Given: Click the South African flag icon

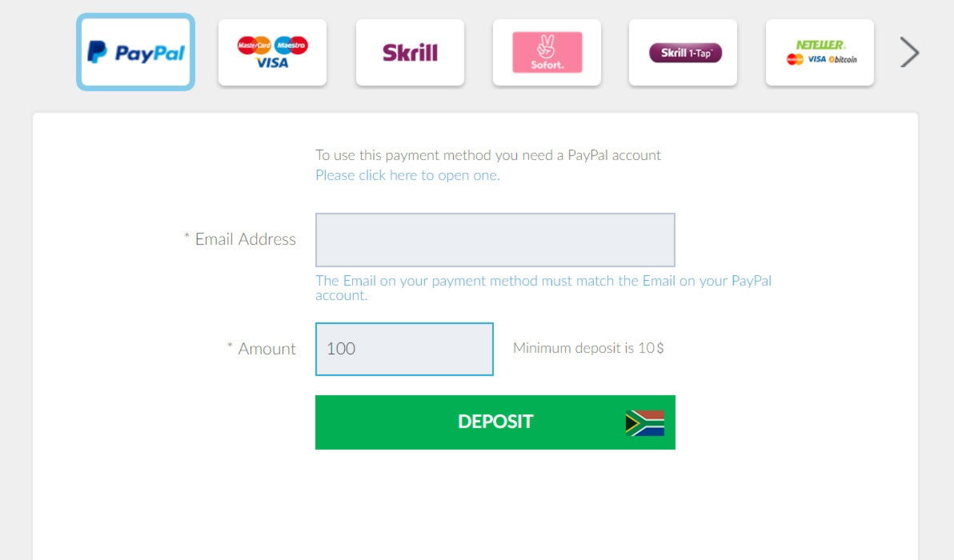Looking at the screenshot, I should pos(645,423).
